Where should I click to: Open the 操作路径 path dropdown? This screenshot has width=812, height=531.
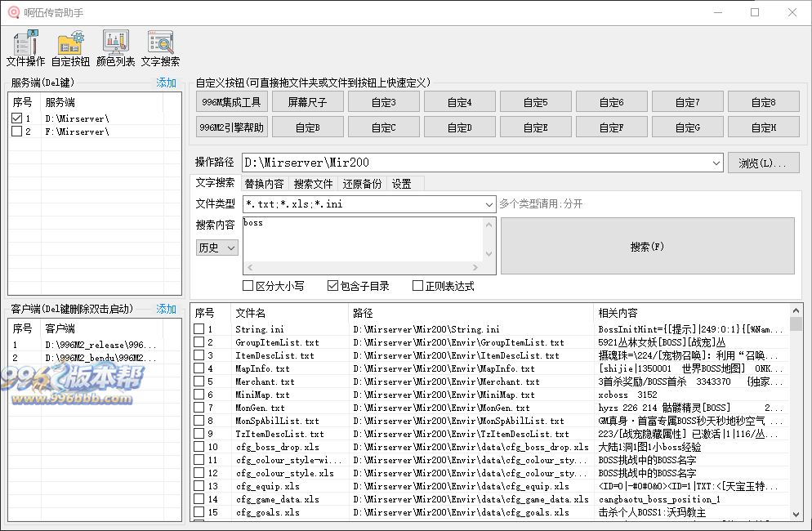tap(716, 162)
